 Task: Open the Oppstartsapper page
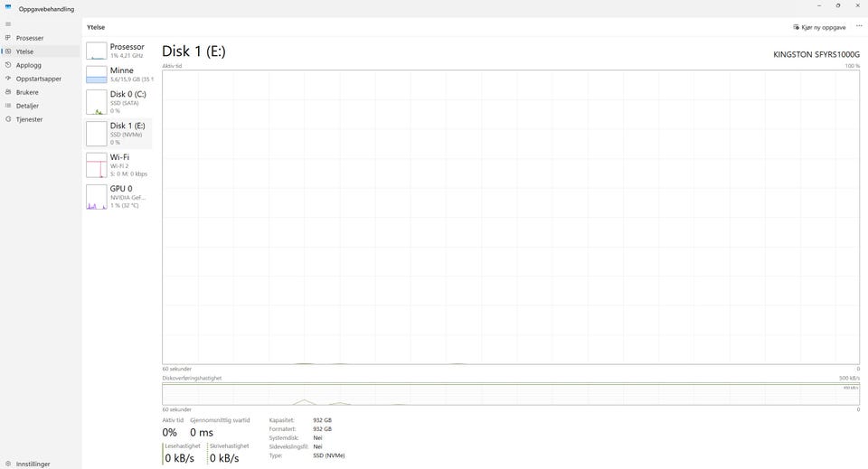(39, 79)
